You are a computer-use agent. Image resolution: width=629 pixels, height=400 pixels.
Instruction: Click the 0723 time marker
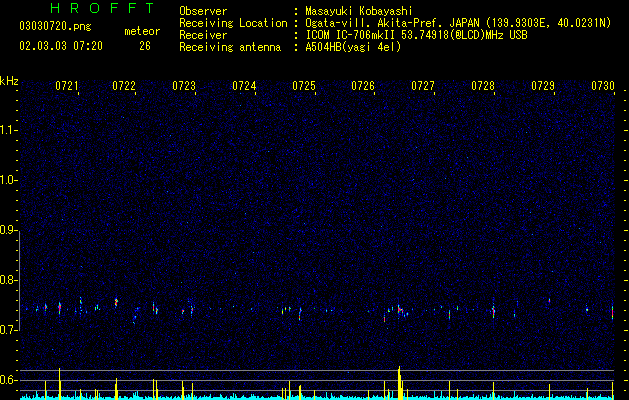[184, 86]
